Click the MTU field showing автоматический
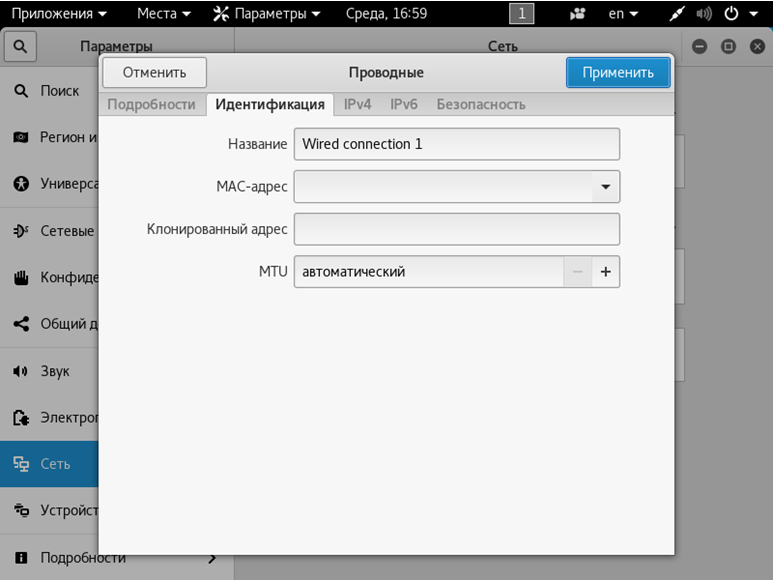 point(429,272)
